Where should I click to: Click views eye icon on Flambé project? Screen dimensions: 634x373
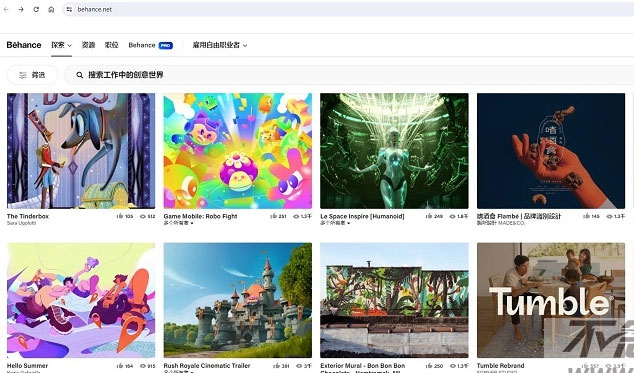(x=609, y=216)
